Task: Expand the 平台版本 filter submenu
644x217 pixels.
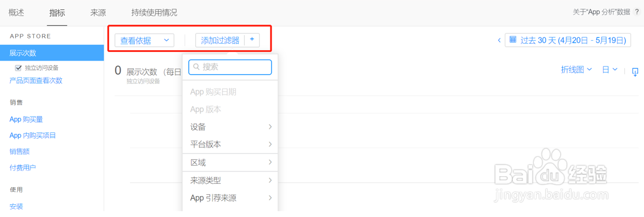Action: (x=230, y=145)
